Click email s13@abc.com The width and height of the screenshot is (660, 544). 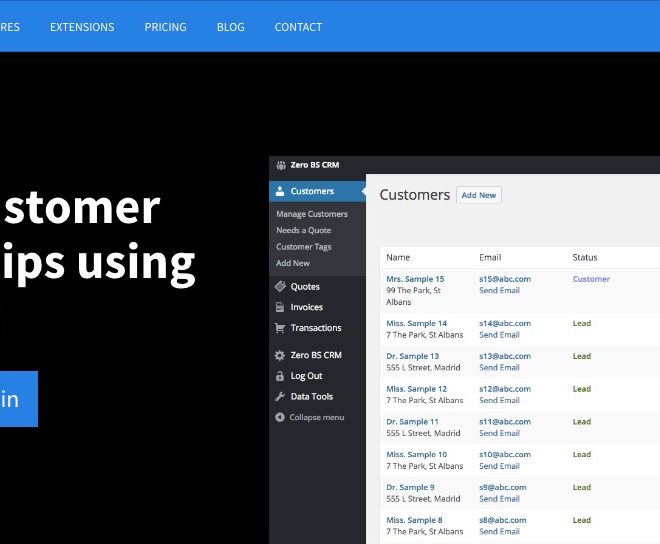coord(505,356)
